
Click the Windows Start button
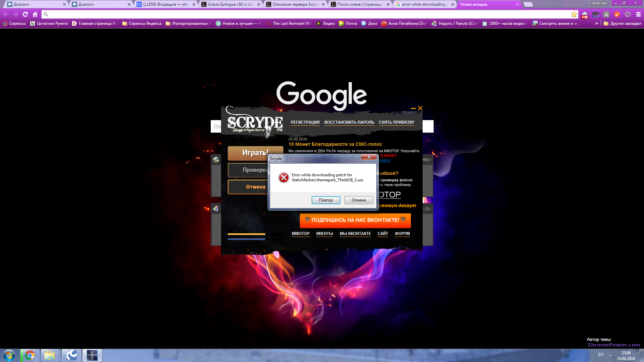9,355
